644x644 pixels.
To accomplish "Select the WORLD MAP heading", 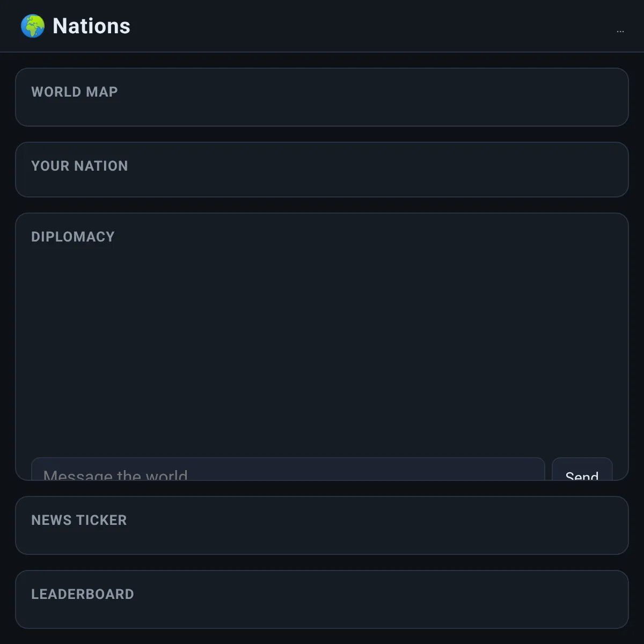I will (75, 92).
